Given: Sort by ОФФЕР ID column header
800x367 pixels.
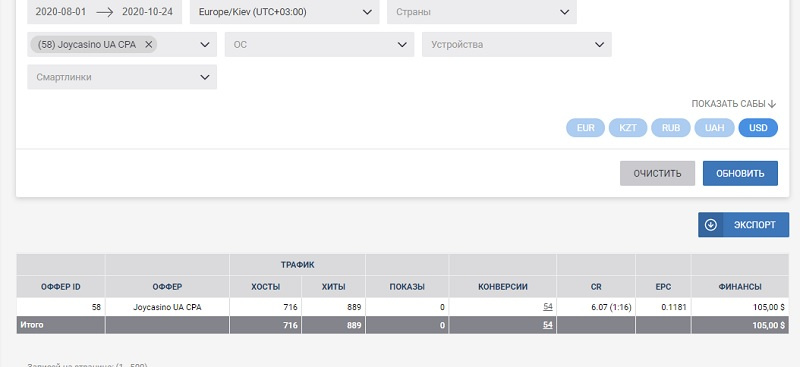Looking at the screenshot, I should (61, 287).
